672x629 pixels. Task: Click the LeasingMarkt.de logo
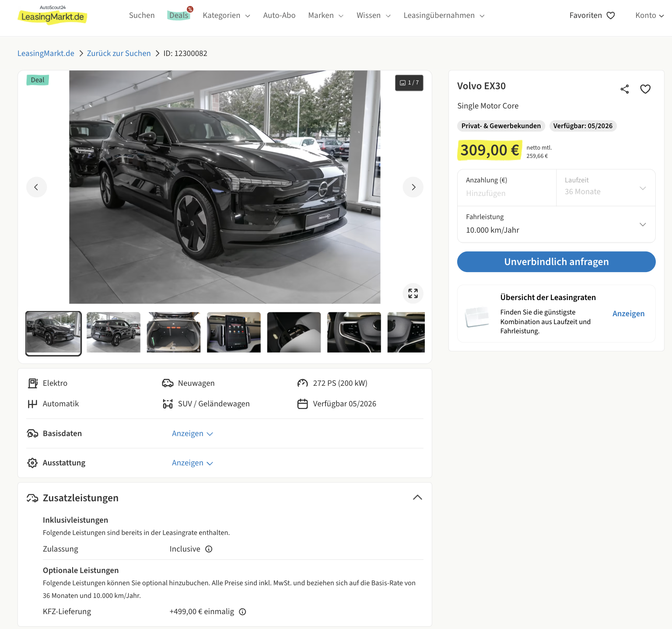click(x=52, y=15)
